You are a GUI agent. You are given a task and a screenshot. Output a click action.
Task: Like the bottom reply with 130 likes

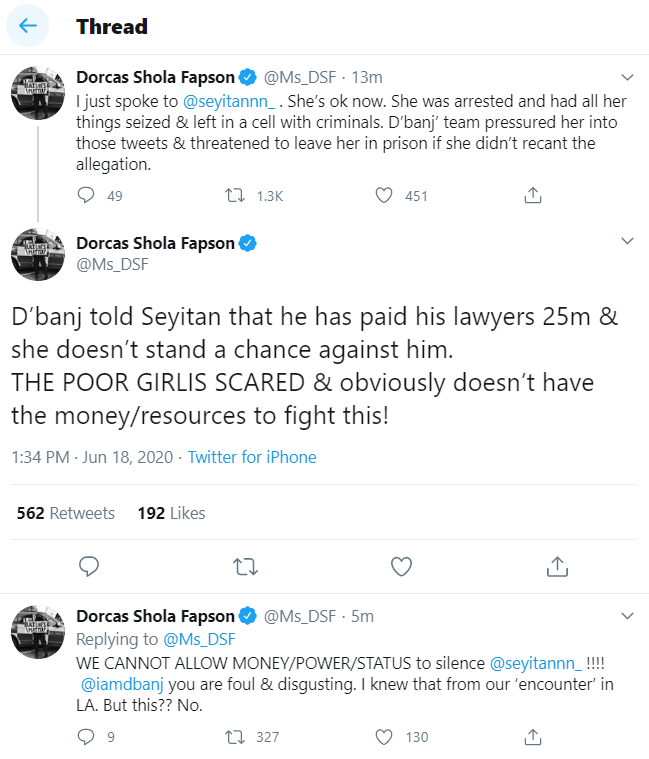tap(384, 737)
